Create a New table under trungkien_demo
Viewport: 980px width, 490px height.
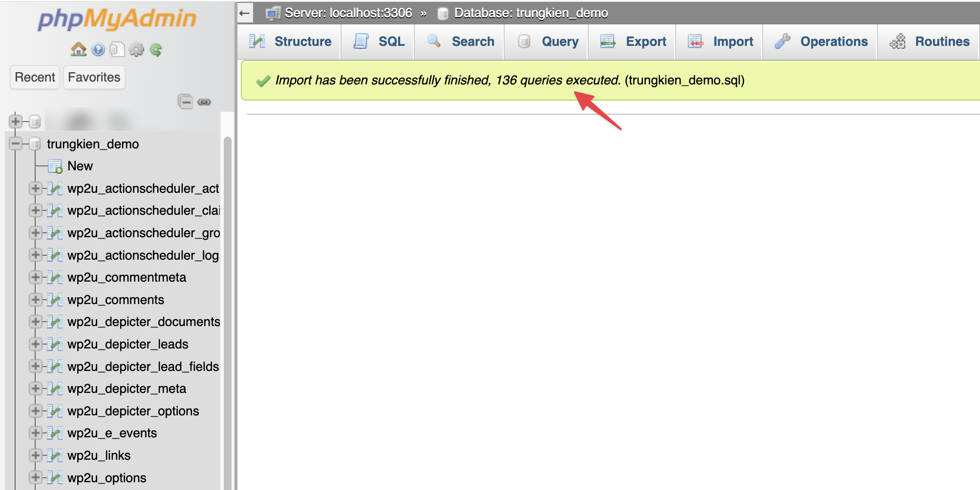(x=80, y=166)
